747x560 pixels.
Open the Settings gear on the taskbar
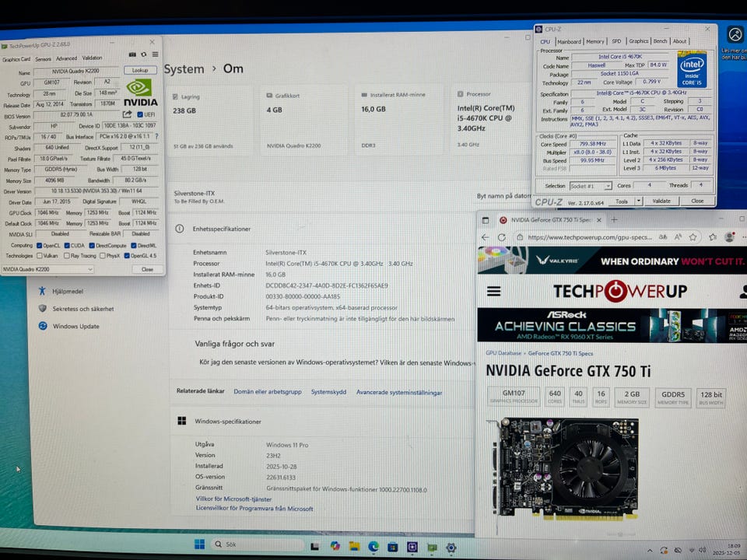click(451, 548)
